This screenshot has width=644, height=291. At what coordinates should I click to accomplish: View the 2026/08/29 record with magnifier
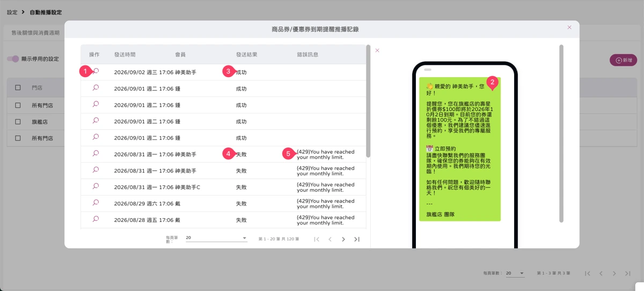click(96, 203)
